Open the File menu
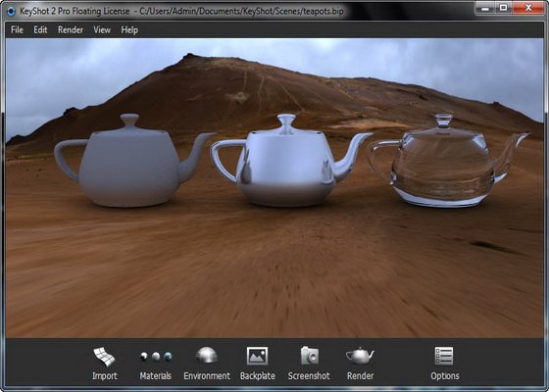 coord(18,30)
